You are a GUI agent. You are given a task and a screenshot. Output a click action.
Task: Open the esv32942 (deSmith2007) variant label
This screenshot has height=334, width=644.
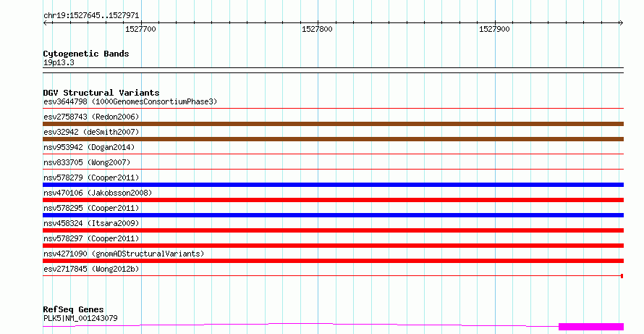coord(91,132)
